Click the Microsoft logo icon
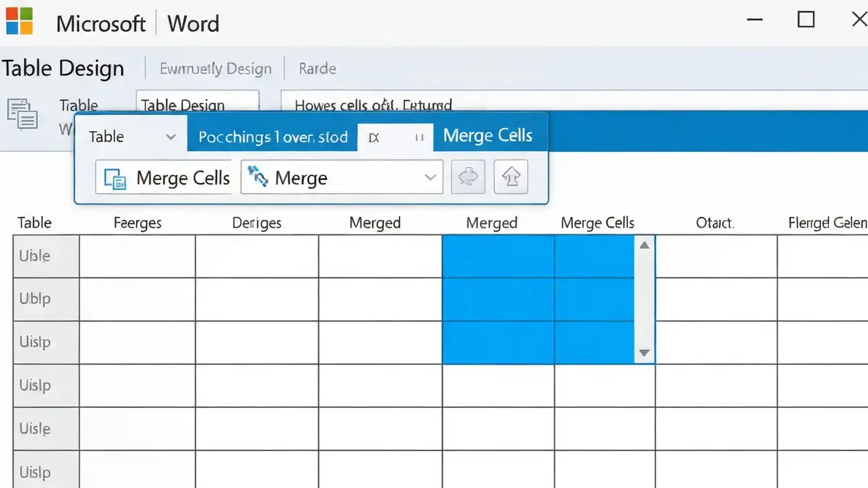Image resolution: width=868 pixels, height=488 pixels. (x=19, y=21)
